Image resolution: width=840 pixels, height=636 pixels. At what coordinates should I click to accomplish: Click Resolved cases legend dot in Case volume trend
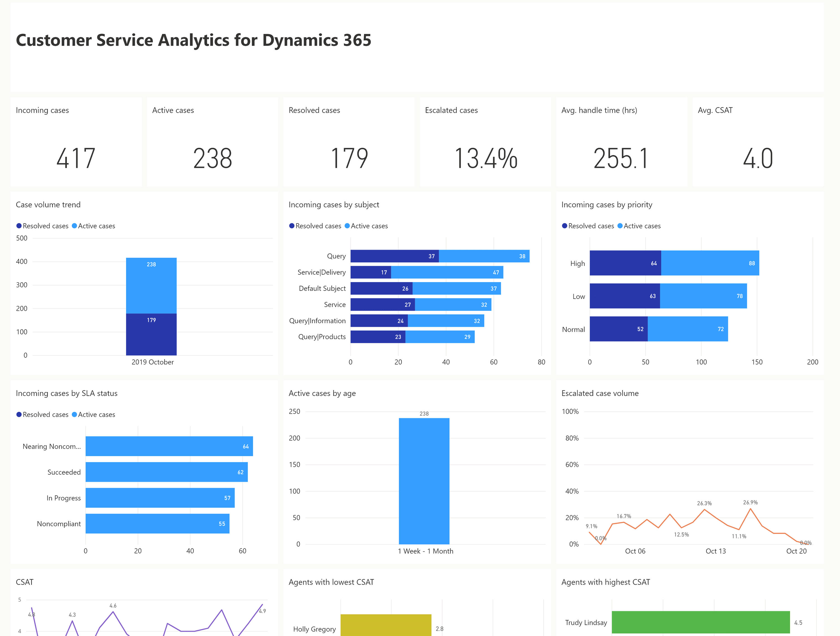click(x=19, y=226)
